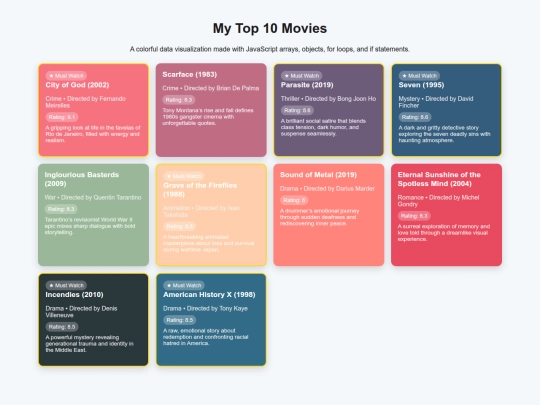Viewport: 540px width, 405px height.
Task: Click the Rating 9.1 pill on City of God
Action: [x=62, y=117]
